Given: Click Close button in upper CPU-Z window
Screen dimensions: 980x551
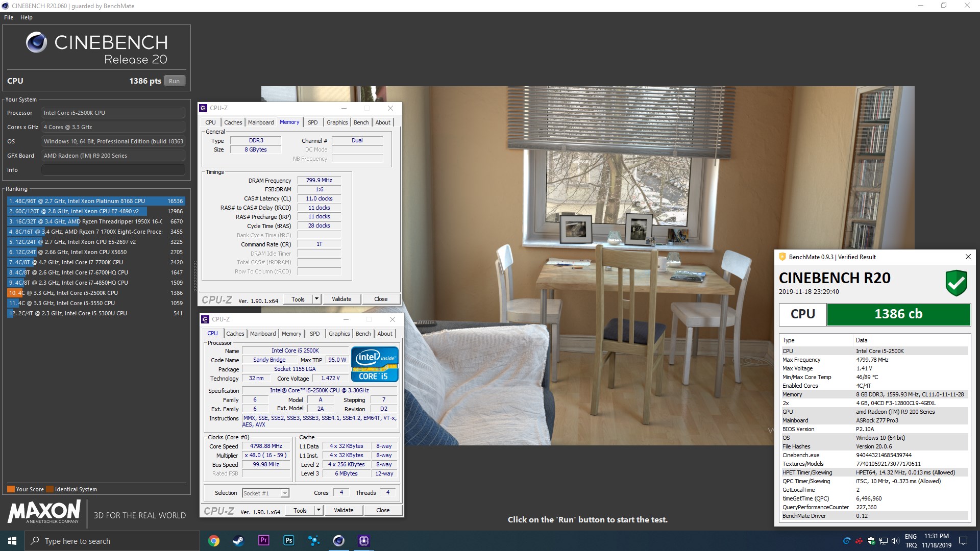Looking at the screenshot, I should click(381, 299).
